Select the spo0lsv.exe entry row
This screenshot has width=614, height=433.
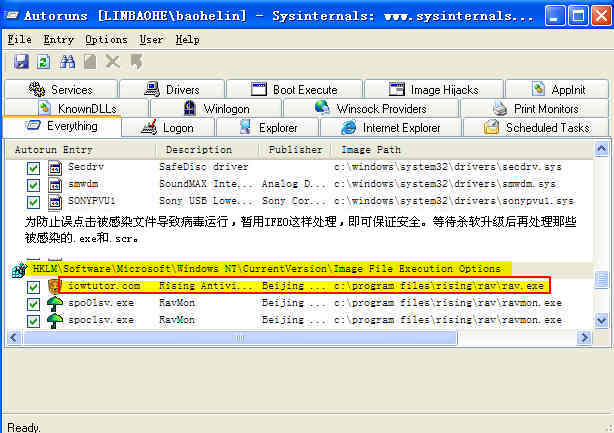(x=300, y=303)
